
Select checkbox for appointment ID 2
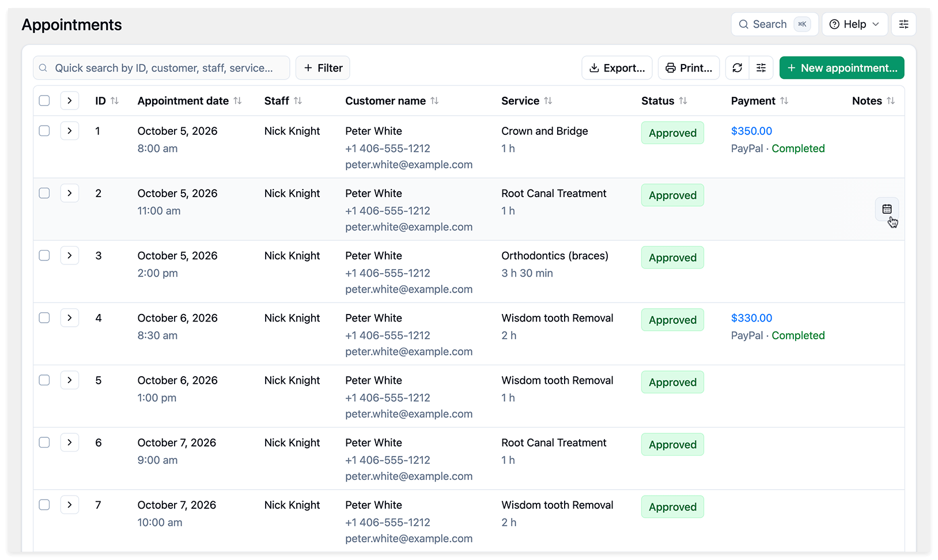pyautogui.click(x=44, y=193)
